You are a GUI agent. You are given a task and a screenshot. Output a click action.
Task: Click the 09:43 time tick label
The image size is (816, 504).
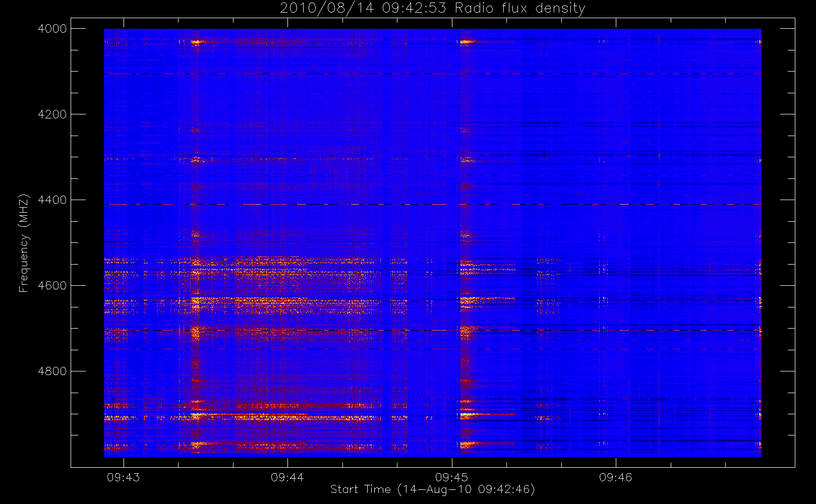pyautogui.click(x=124, y=477)
